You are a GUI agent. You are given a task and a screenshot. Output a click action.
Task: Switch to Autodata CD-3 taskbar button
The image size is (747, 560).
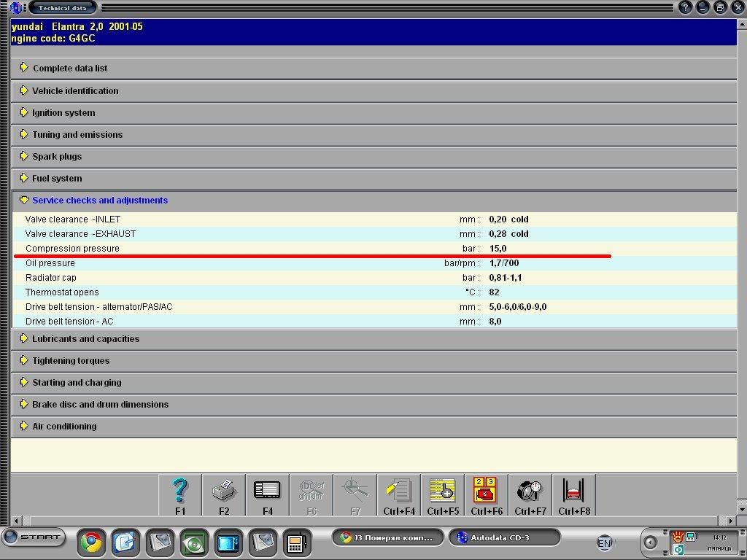click(505, 537)
